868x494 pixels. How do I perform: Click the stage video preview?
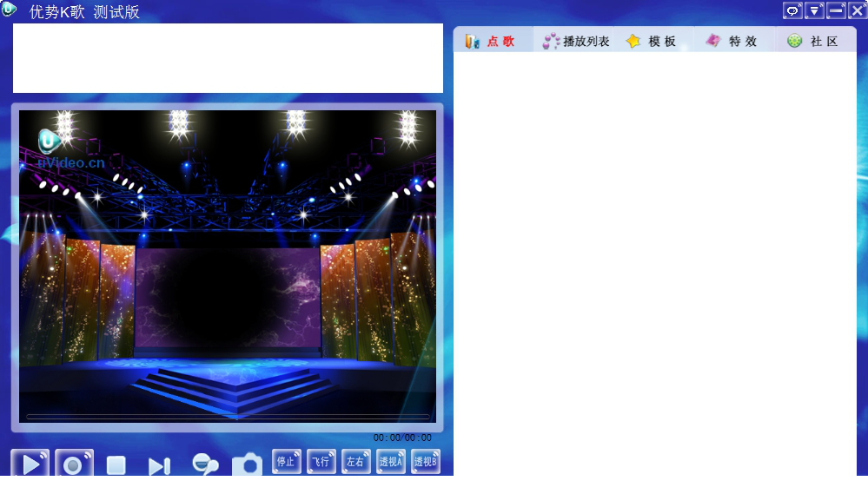click(228, 266)
